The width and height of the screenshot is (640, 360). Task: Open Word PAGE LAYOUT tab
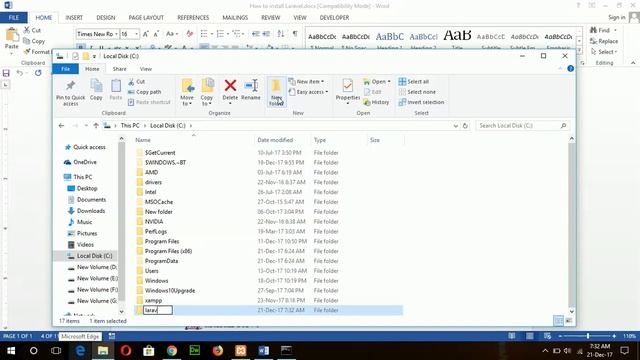146,18
